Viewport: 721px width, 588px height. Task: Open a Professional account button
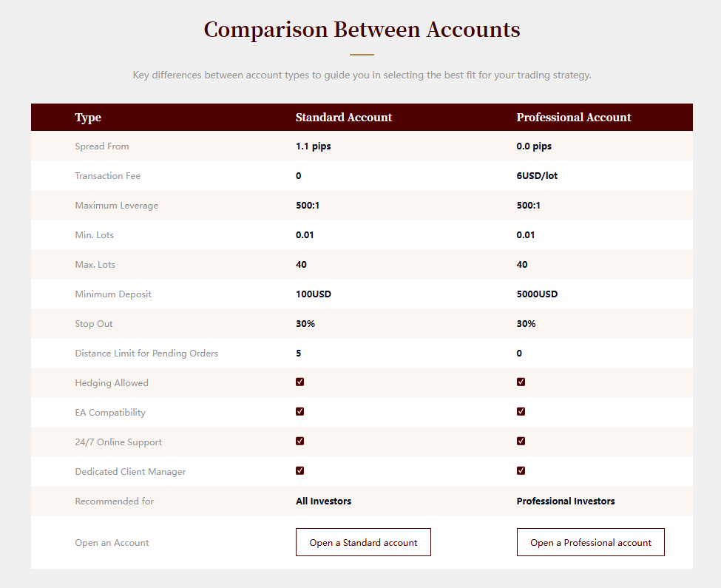[x=590, y=542]
